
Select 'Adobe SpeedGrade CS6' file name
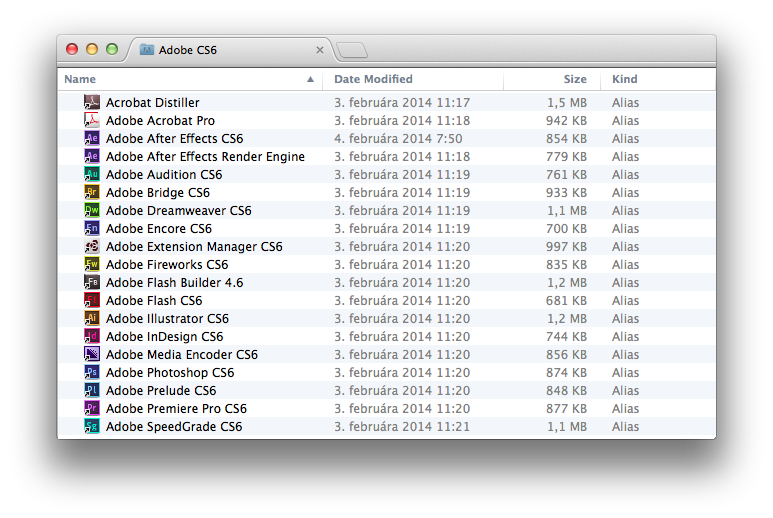click(x=174, y=426)
